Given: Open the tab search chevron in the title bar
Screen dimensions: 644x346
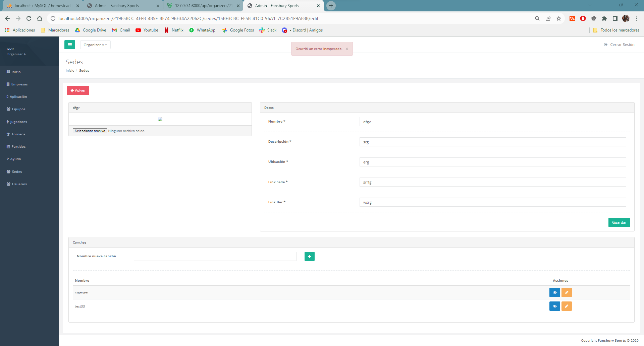Looking at the screenshot, I should tap(590, 5).
